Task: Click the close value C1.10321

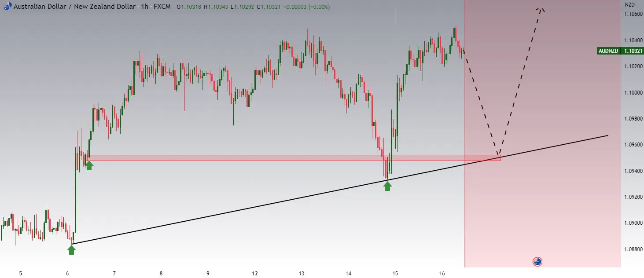Action: pyautogui.click(x=269, y=7)
